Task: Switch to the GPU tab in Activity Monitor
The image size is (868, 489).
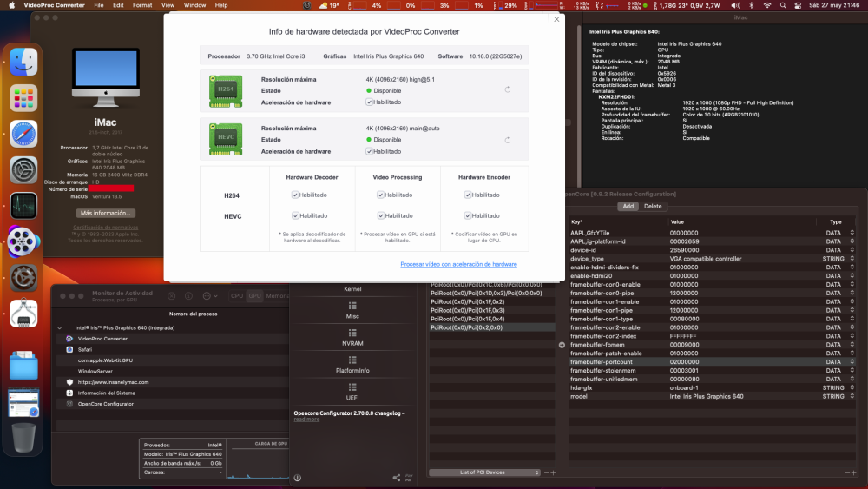Action: click(254, 296)
